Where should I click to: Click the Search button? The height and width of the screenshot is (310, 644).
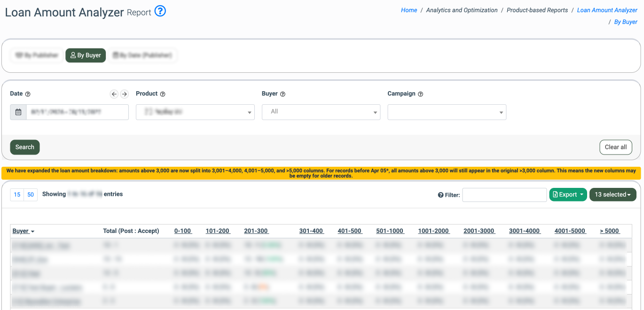tap(25, 147)
